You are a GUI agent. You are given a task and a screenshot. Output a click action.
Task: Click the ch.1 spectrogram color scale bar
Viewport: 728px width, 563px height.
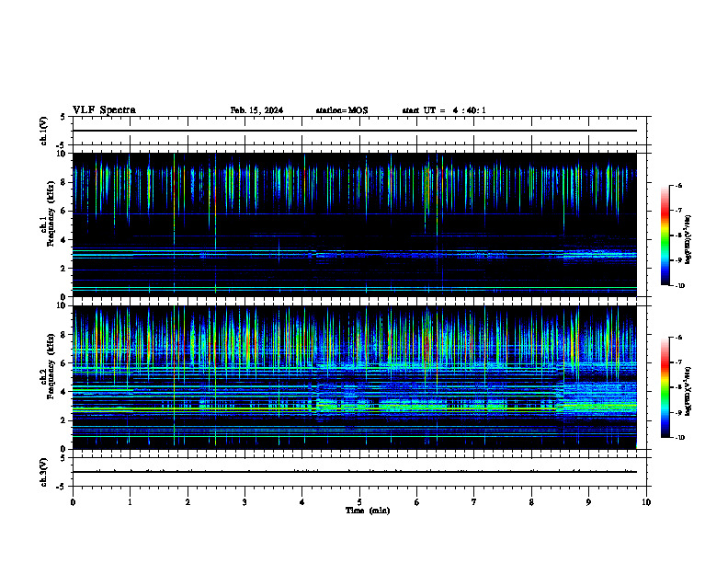pyautogui.click(x=665, y=236)
